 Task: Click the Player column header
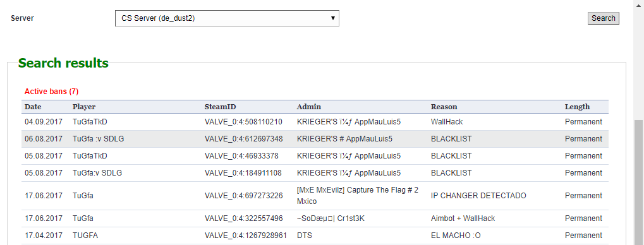pyautogui.click(x=84, y=107)
